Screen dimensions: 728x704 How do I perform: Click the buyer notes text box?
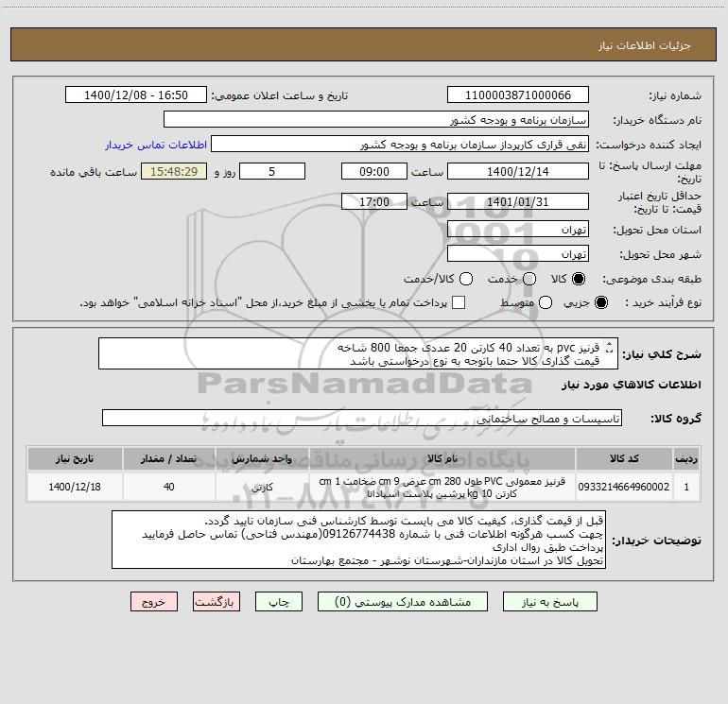[x=358, y=540]
